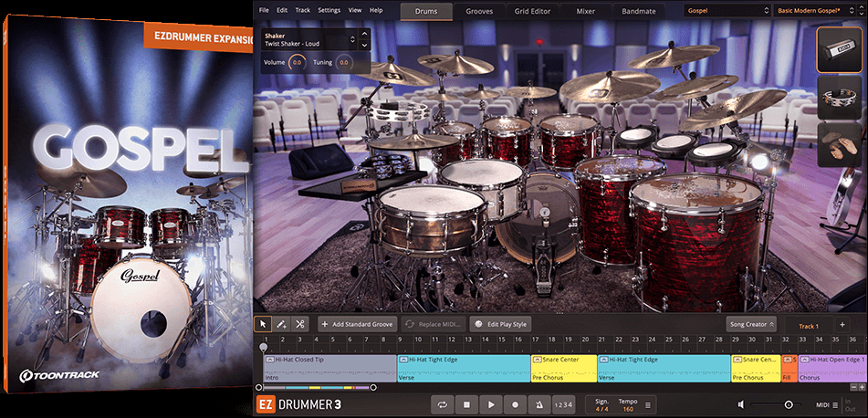Open the Settings menu
This screenshot has width=868, height=418.
coord(329,11)
